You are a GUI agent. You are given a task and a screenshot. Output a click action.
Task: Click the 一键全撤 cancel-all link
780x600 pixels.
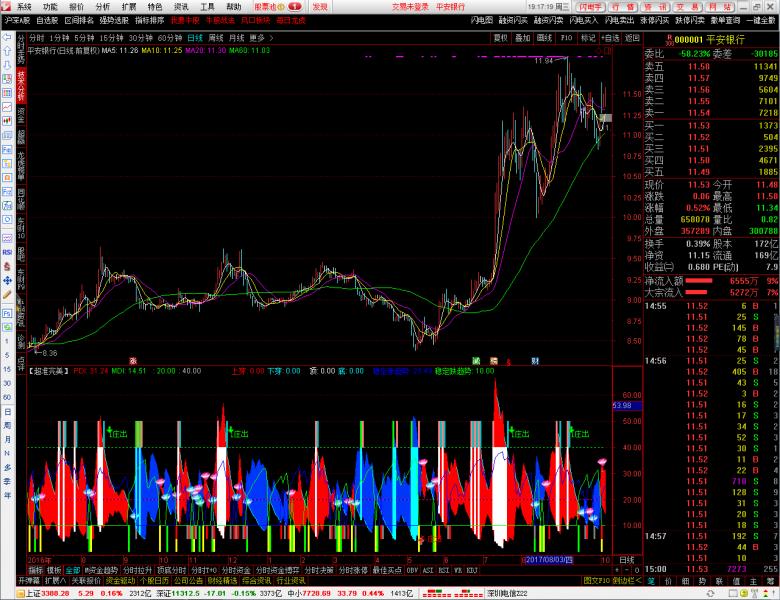761,20
